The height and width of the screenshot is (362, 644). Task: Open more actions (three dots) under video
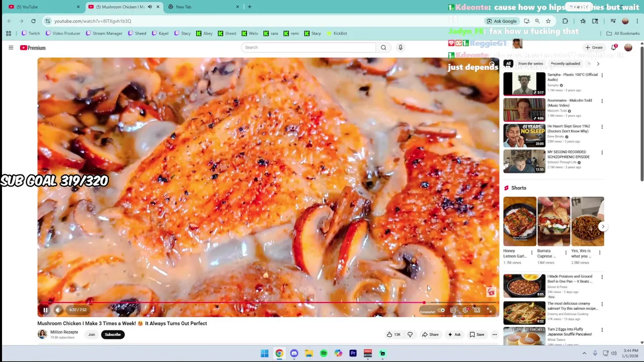pos(495,334)
